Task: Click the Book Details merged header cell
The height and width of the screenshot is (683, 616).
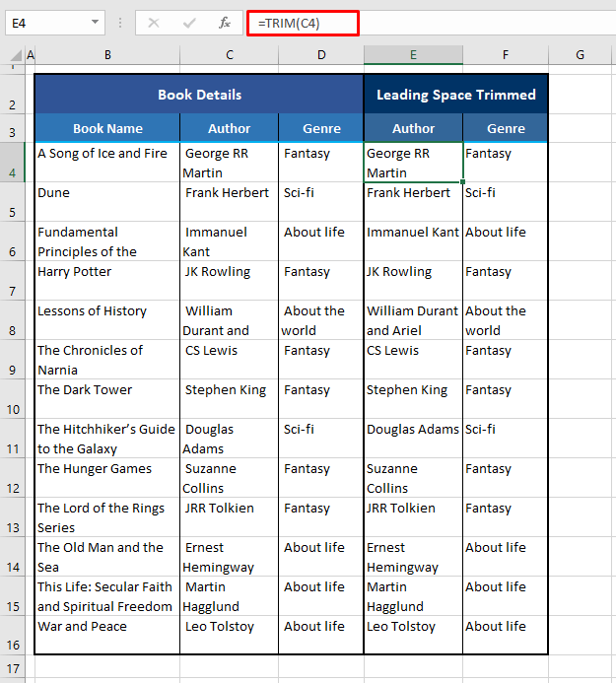Action: point(199,95)
